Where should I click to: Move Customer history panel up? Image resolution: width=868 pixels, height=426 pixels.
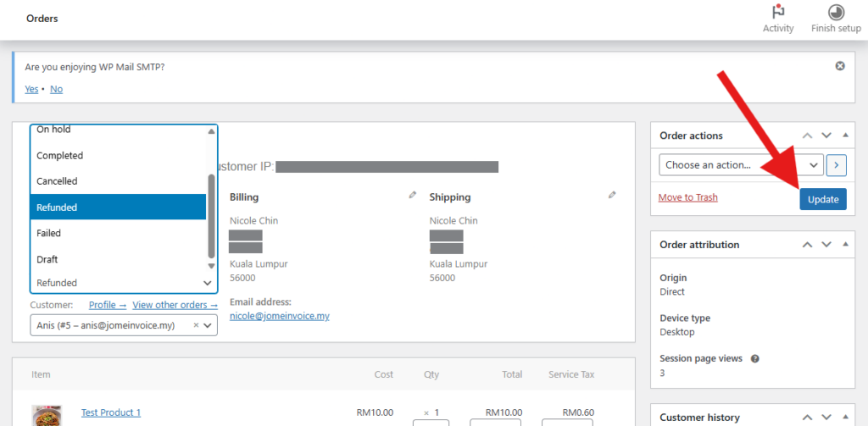pyautogui.click(x=808, y=418)
